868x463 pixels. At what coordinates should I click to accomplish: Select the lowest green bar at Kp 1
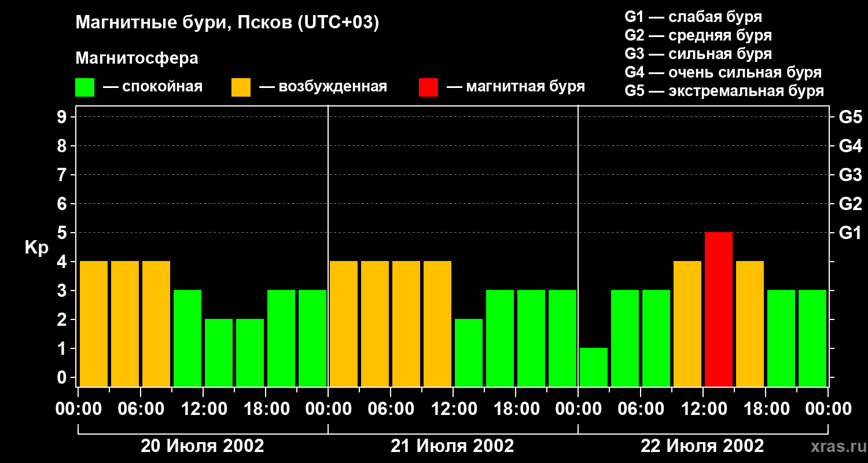click(594, 367)
